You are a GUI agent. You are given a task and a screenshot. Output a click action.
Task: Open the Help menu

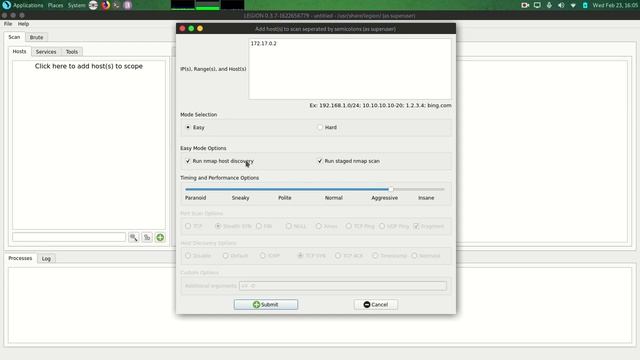coord(23,24)
